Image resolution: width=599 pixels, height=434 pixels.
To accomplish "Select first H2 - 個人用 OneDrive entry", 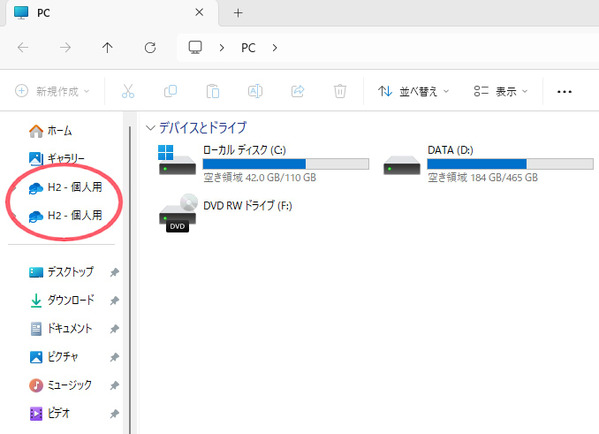I will point(65,187).
